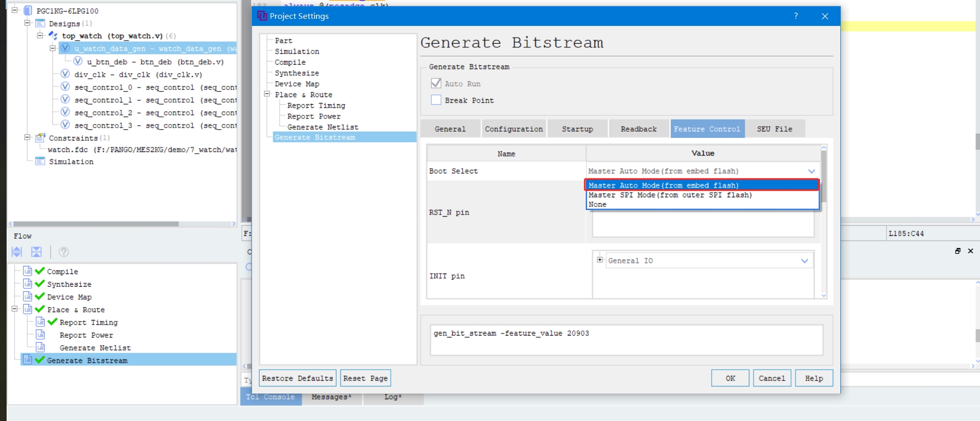Viewport: 980px width, 421px height.
Task: Click the Restore Defaults button
Action: 298,378
